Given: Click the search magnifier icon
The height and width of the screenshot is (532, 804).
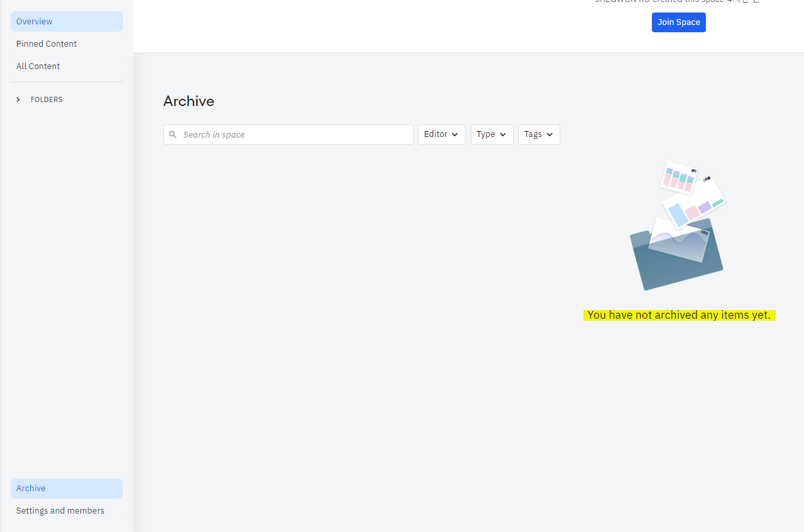Looking at the screenshot, I should [x=173, y=134].
